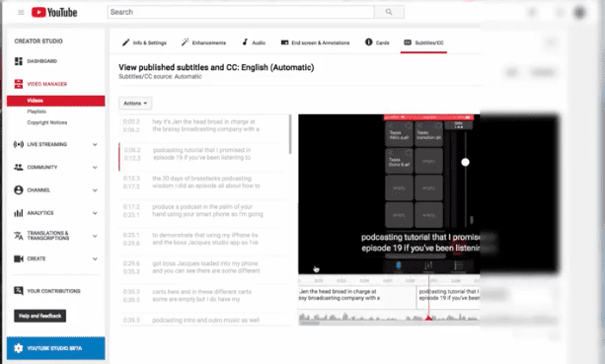Click the YouTube logo
The width and height of the screenshot is (605, 364).
(x=54, y=13)
